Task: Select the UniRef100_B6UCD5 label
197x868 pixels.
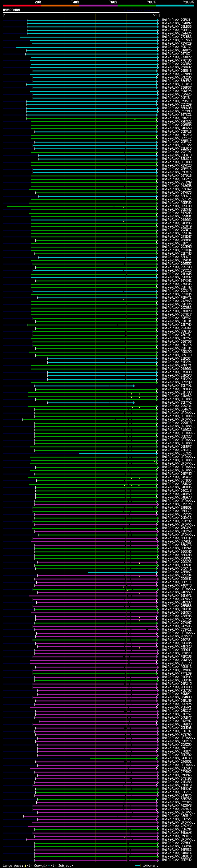Action: (x=176, y=108)
